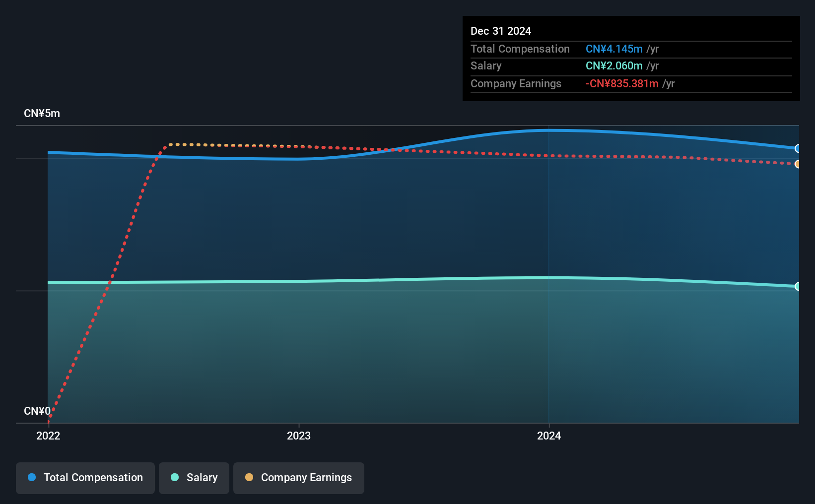Click the orange Company Earnings legend dot

(x=249, y=477)
